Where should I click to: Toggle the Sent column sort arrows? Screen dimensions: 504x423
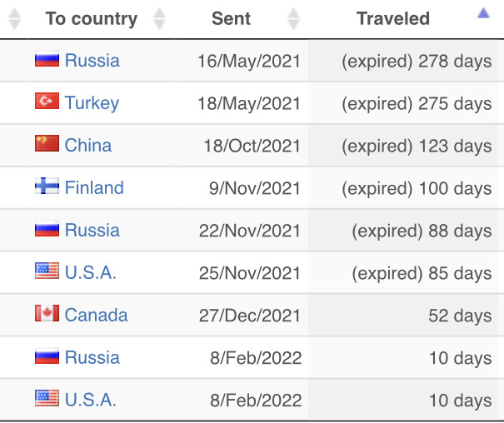point(293,18)
